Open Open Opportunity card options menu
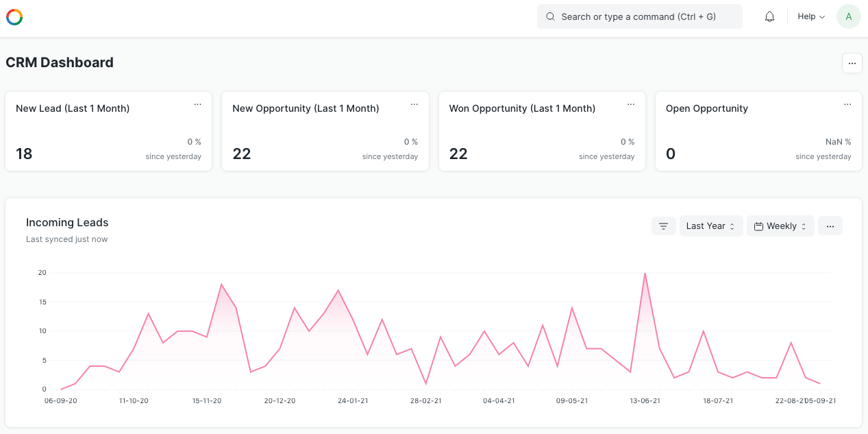This screenshot has height=434, width=868. (x=847, y=105)
